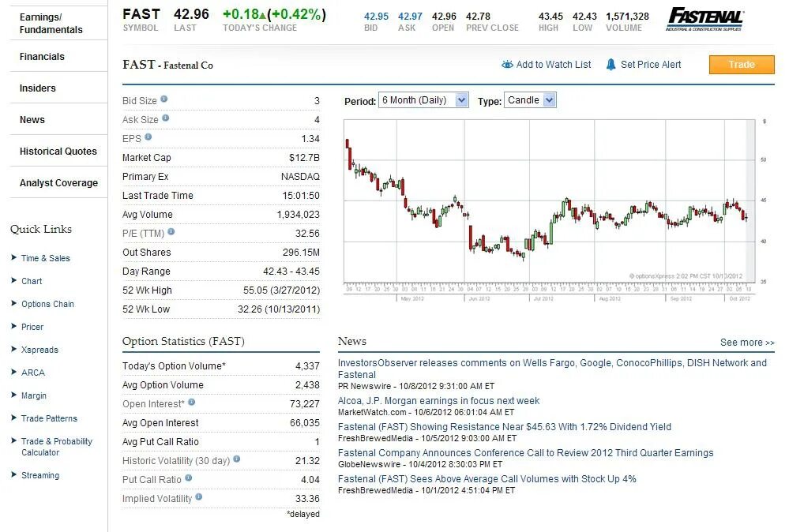This screenshot has height=532, width=789.
Task: Open Trade & Probability Calculator link
Action: tap(56, 447)
